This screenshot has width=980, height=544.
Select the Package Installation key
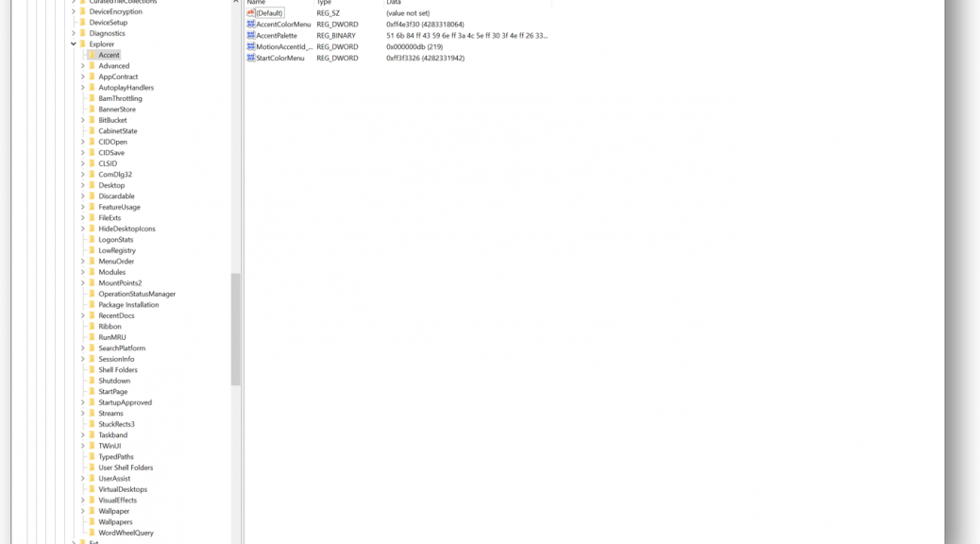128,305
